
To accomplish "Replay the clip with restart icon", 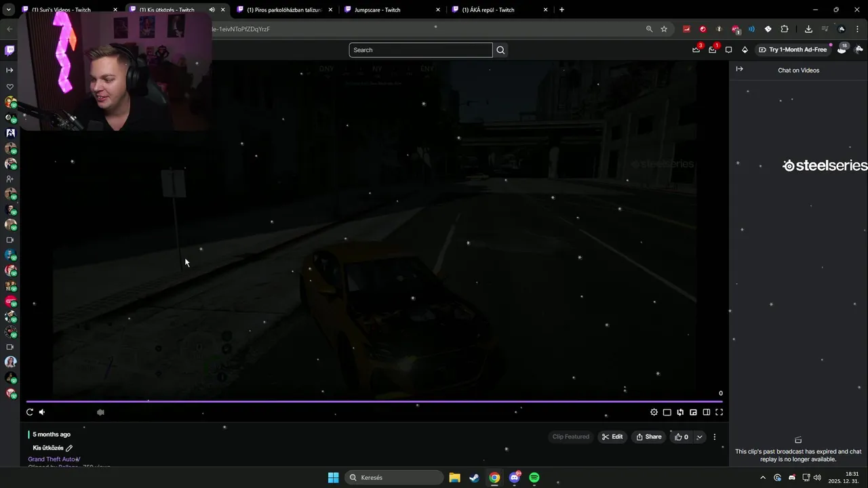I will click(x=30, y=412).
